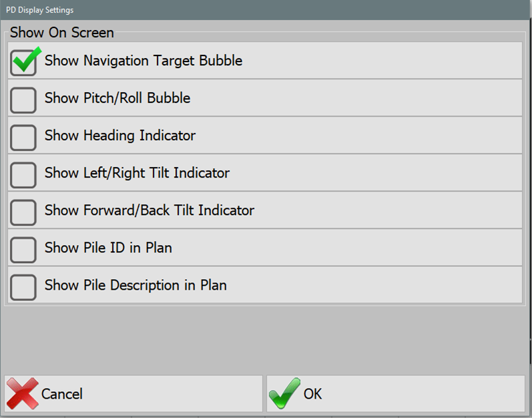532x418 pixels.
Task: Tick the Show Pile Description in Plan checkbox
Action: tap(24, 286)
